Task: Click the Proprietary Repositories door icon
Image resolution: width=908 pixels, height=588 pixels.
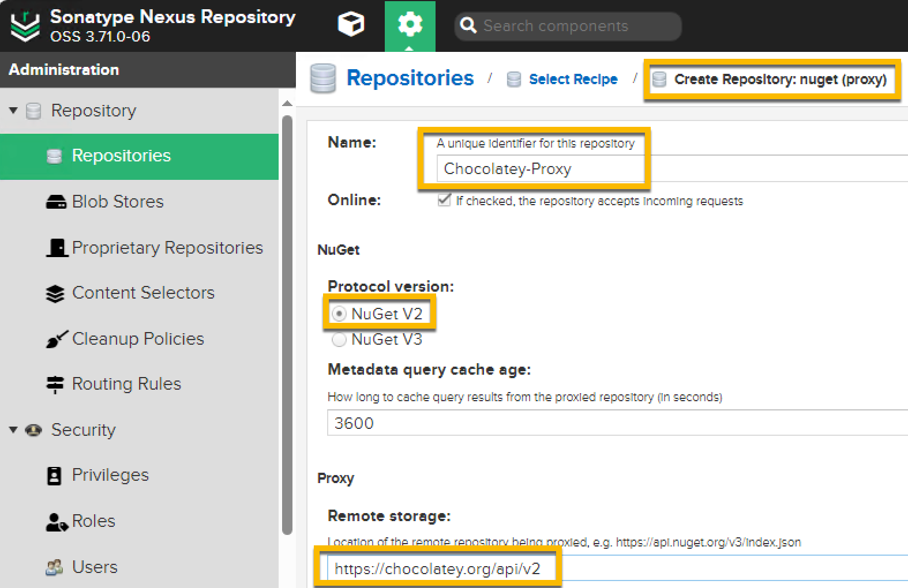Action: click(x=57, y=248)
